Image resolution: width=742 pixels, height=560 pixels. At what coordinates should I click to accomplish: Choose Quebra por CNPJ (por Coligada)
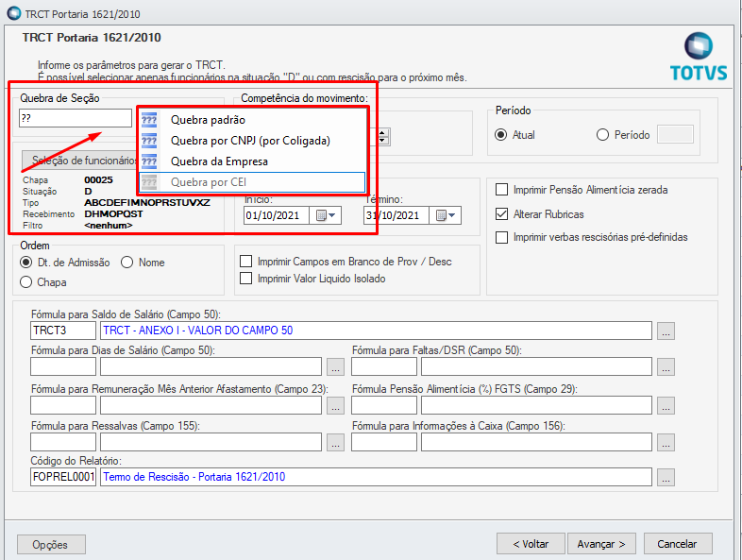point(253,141)
